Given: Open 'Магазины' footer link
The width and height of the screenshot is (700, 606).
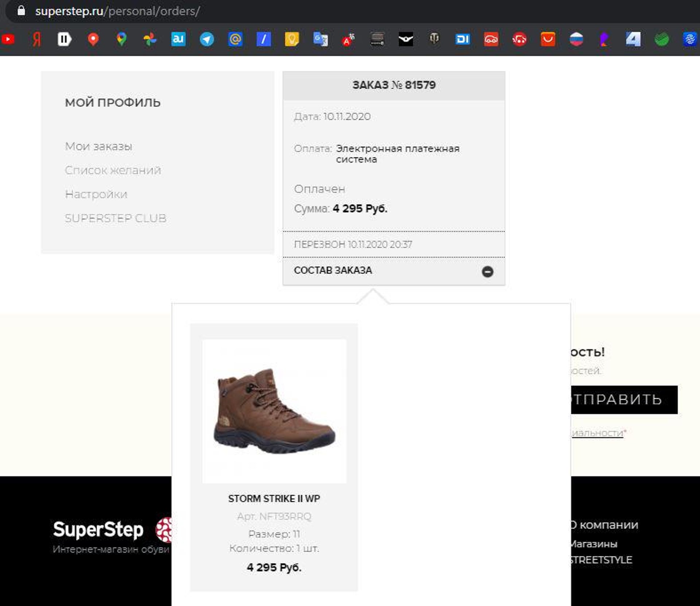Looking at the screenshot, I should tap(594, 544).
